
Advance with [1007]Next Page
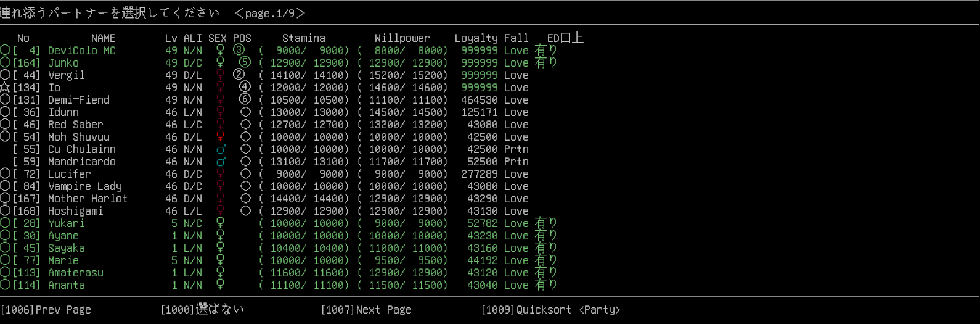pos(366,310)
